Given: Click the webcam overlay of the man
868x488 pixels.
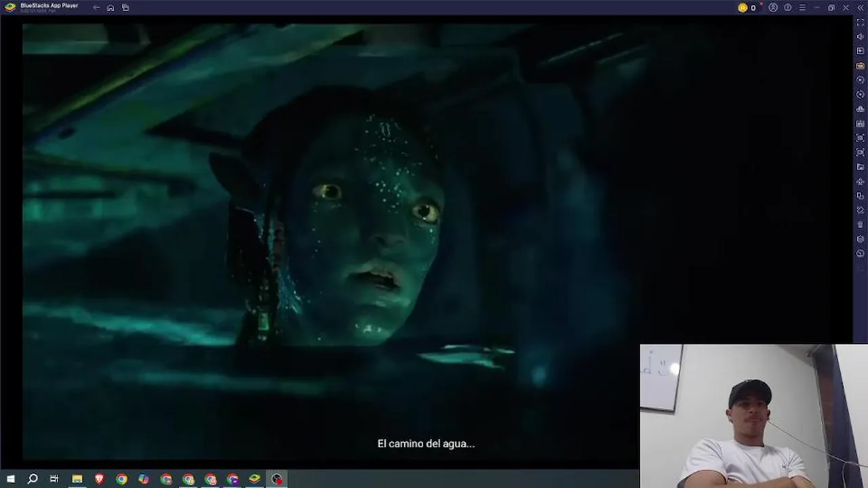Looking at the screenshot, I should pyautogui.click(x=754, y=416).
